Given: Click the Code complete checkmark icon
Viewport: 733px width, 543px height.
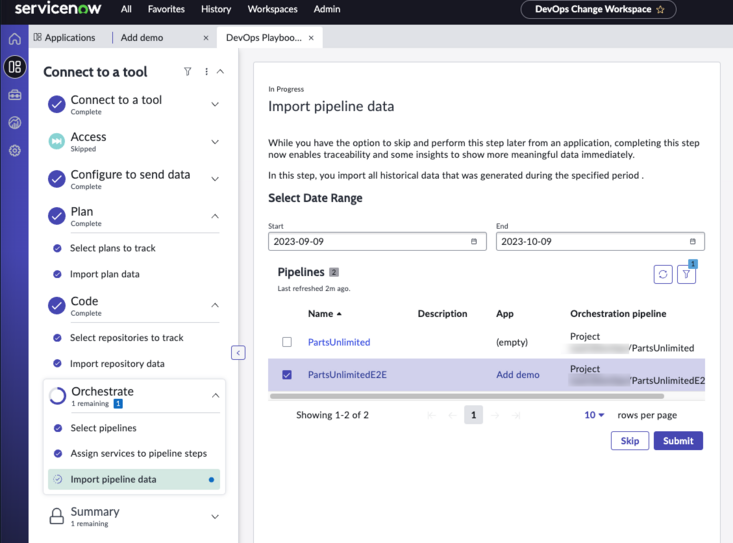Looking at the screenshot, I should click(57, 306).
